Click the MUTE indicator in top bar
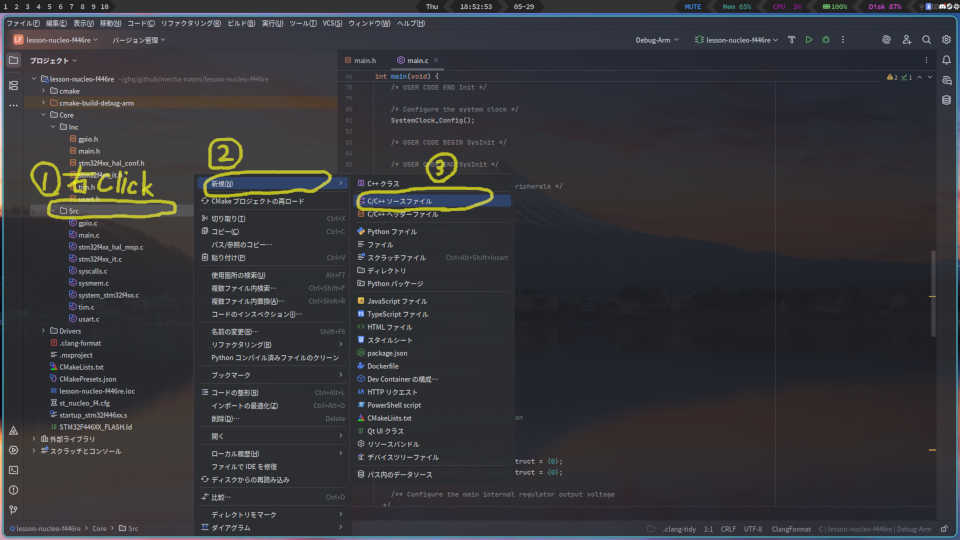The width and height of the screenshot is (960, 540). (x=692, y=6)
